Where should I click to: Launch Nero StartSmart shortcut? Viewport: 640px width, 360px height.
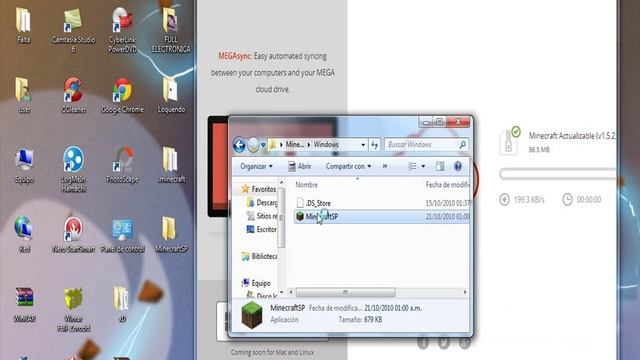[x=73, y=234]
